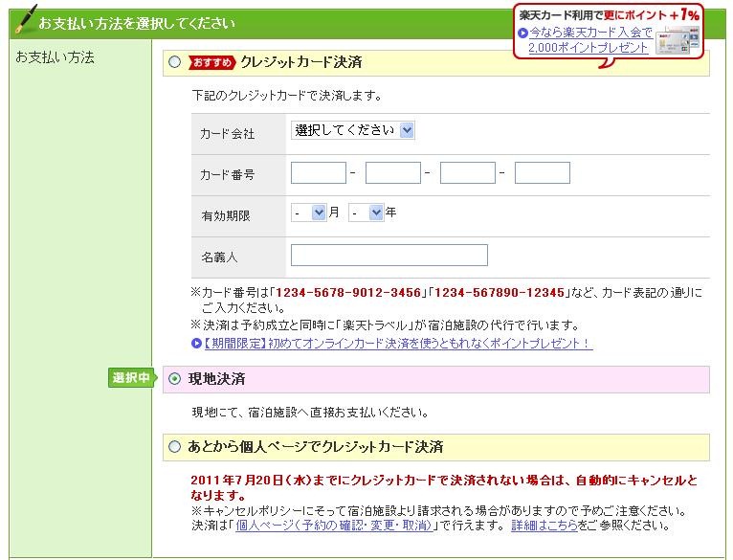Click the 現地決済 heading text
The width and height of the screenshot is (733, 560).
(216, 378)
